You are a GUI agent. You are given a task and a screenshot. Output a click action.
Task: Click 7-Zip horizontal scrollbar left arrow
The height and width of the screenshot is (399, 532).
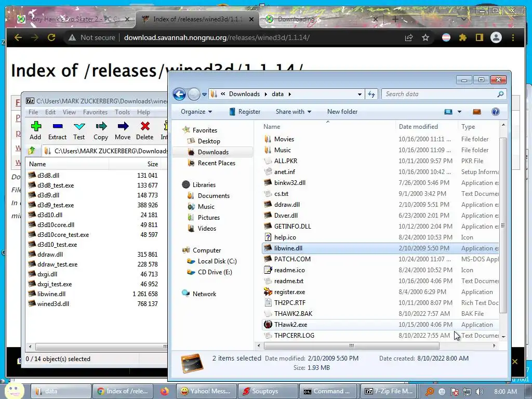(x=30, y=347)
